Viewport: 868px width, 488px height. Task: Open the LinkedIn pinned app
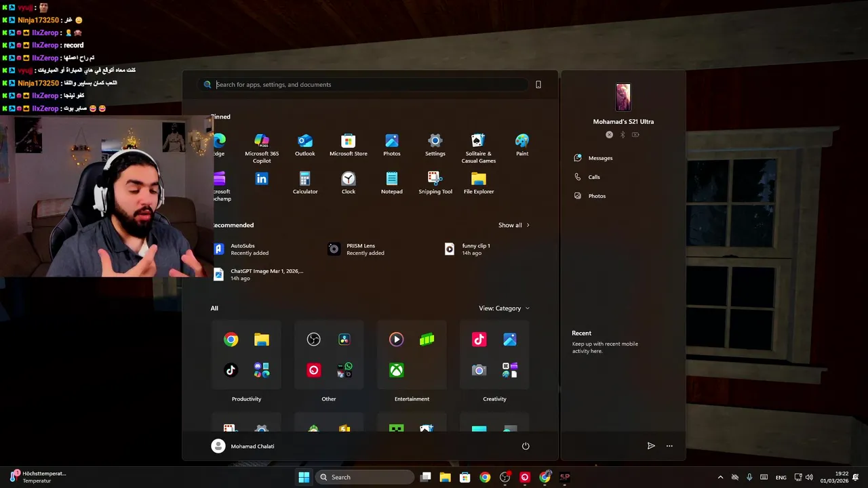(262, 179)
